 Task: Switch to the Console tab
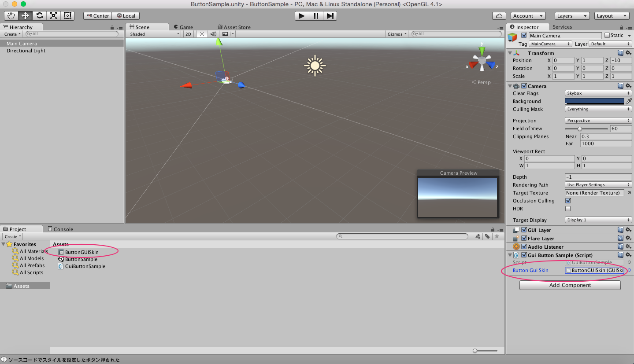(x=60, y=228)
